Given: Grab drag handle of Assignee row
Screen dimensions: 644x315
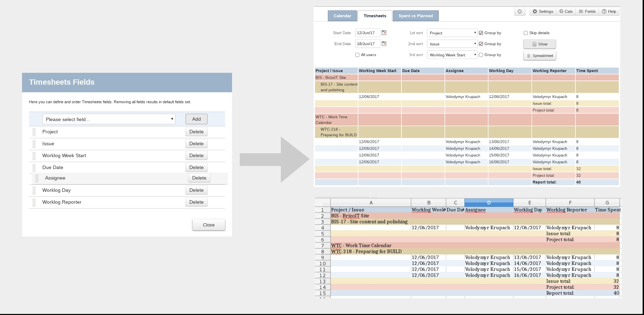Looking at the screenshot, I should coord(37,178).
